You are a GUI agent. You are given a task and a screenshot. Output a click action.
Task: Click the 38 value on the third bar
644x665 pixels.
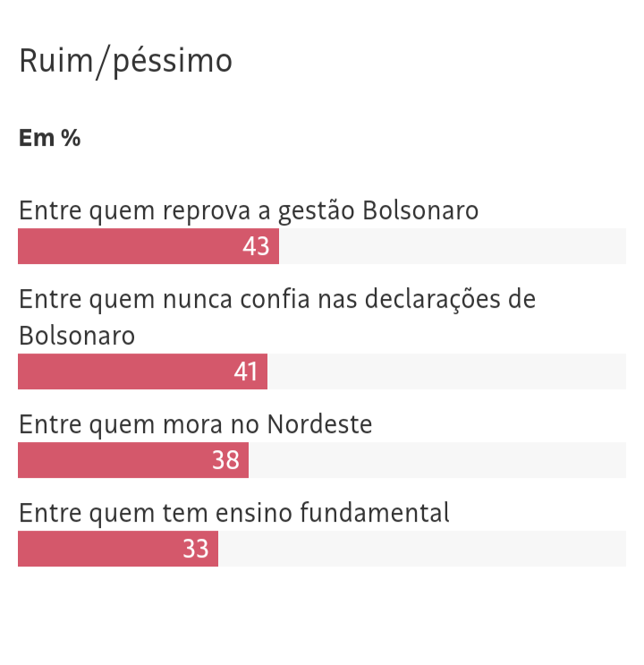225,460
